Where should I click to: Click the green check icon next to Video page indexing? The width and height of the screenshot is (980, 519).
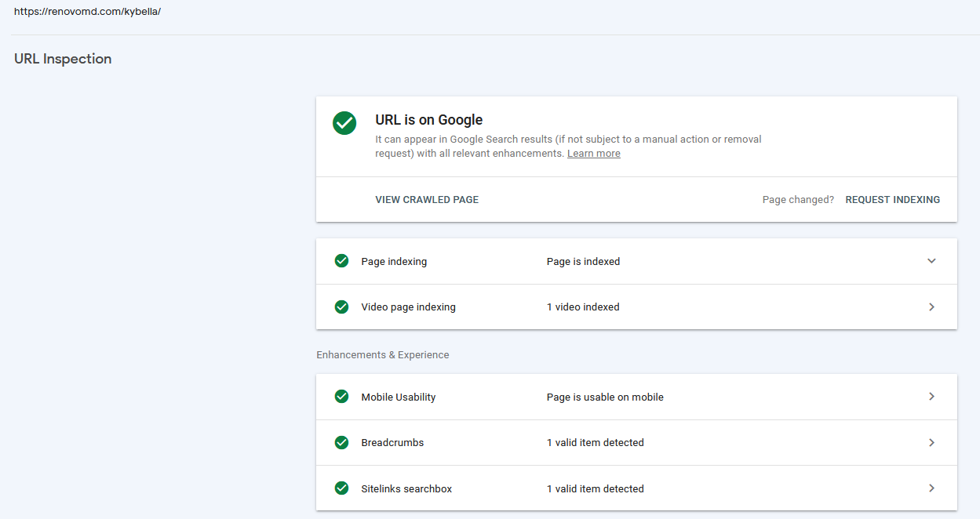341,307
